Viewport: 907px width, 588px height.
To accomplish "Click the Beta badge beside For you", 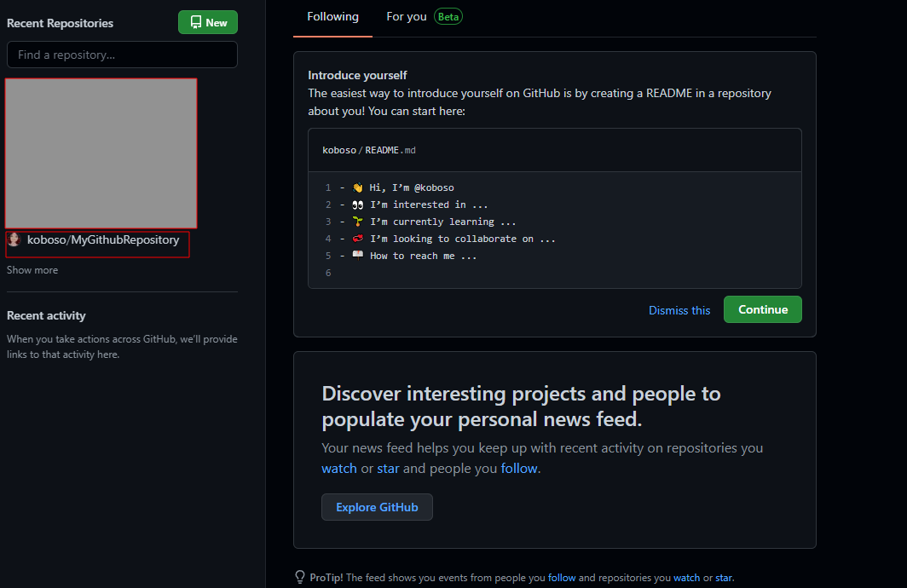I will 448,17.
